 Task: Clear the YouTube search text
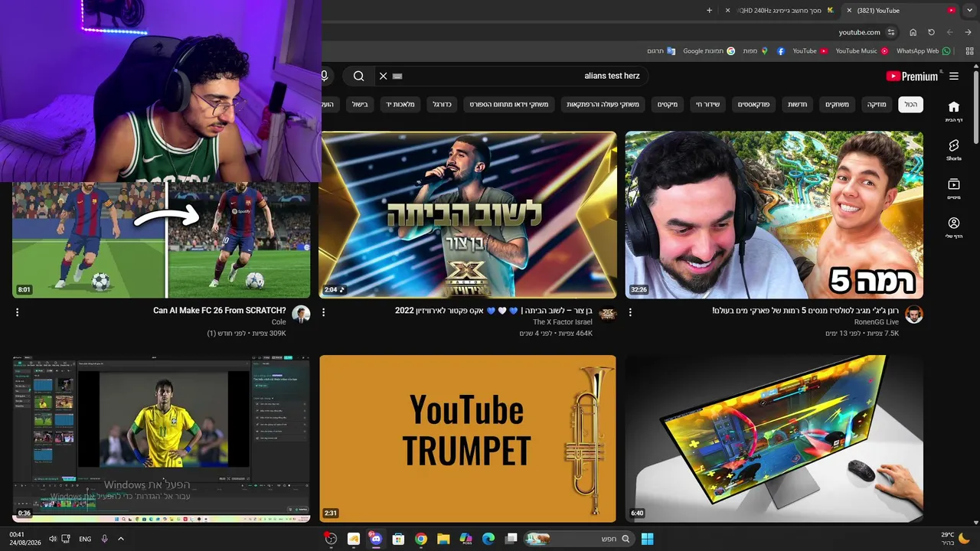pyautogui.click(x=384, y=77)
